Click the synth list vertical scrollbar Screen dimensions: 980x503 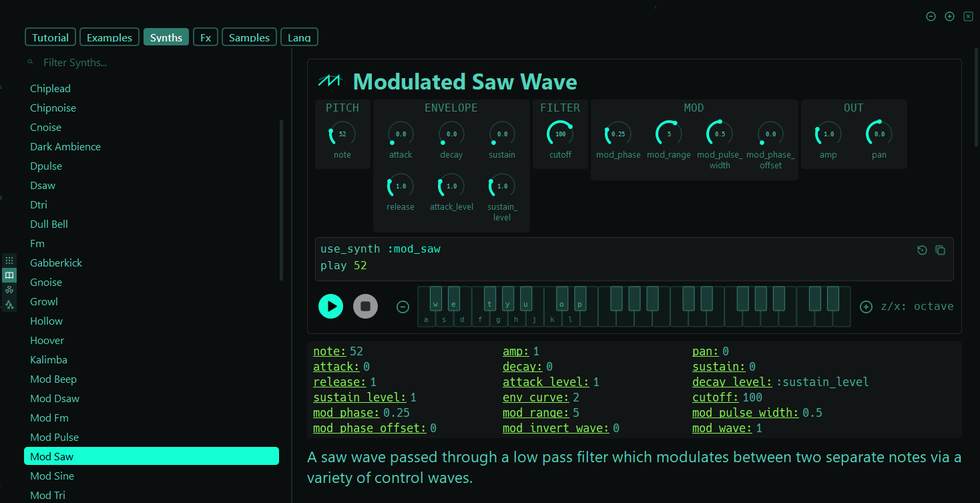click(282, 200)
